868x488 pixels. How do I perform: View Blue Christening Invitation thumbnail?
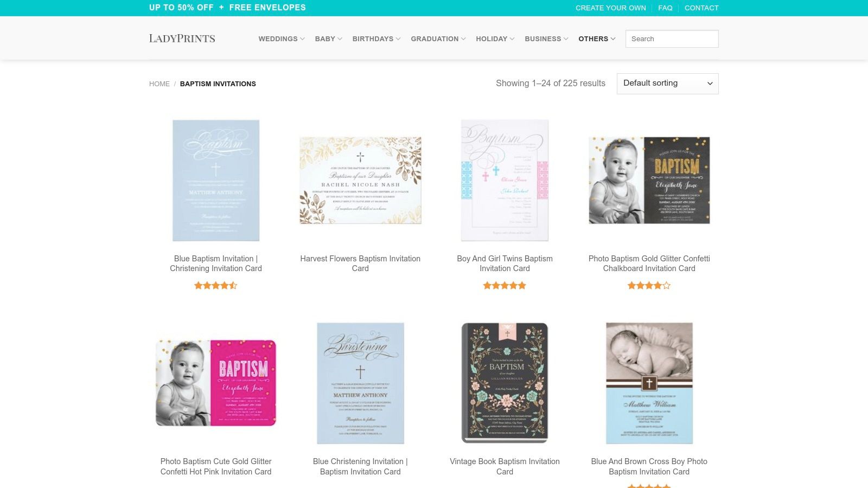(x=360, y=383)
